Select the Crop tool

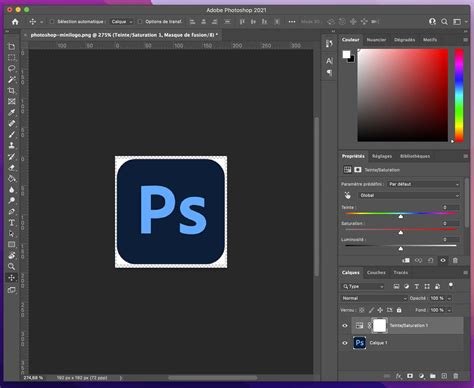point(12,91)
